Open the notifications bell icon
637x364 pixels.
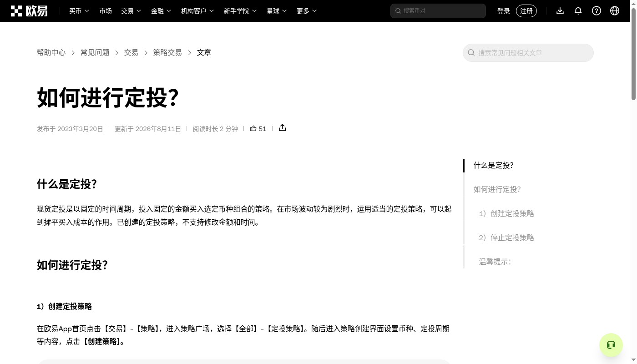(x=578, y=11)
